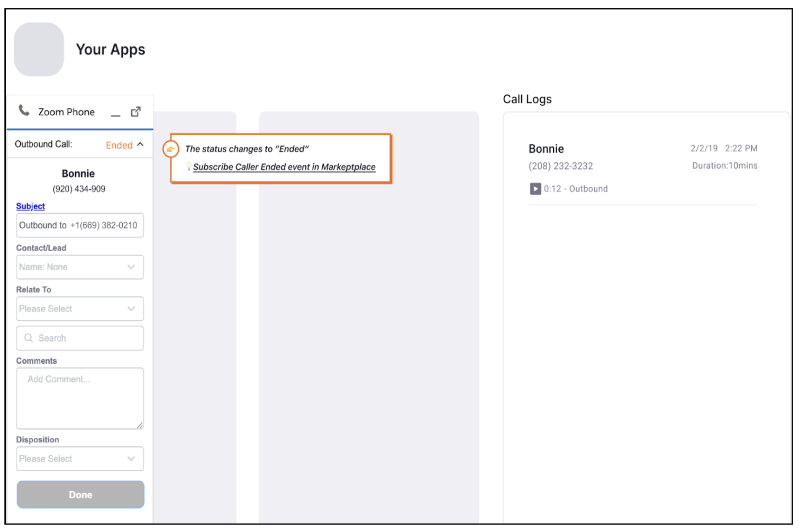Play the 0:12 outbound call recording
Screen dimensions: 799x532
pos(535,189)
